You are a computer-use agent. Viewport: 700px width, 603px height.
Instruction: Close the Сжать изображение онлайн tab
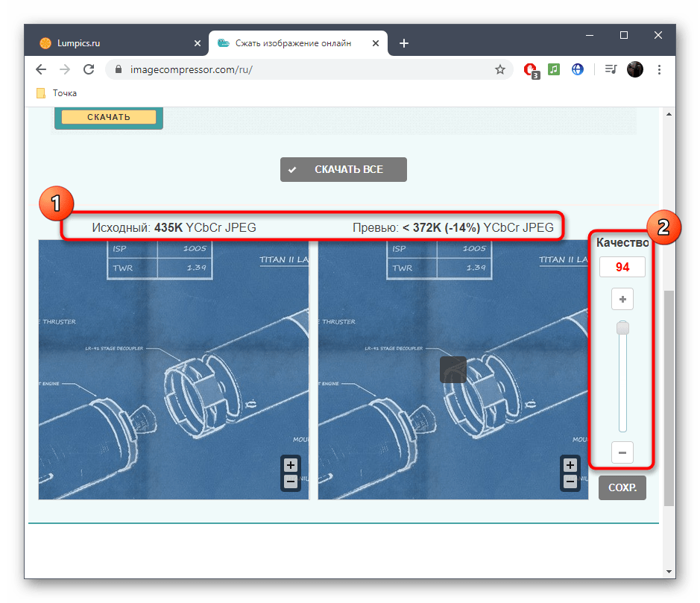(376, 43)
